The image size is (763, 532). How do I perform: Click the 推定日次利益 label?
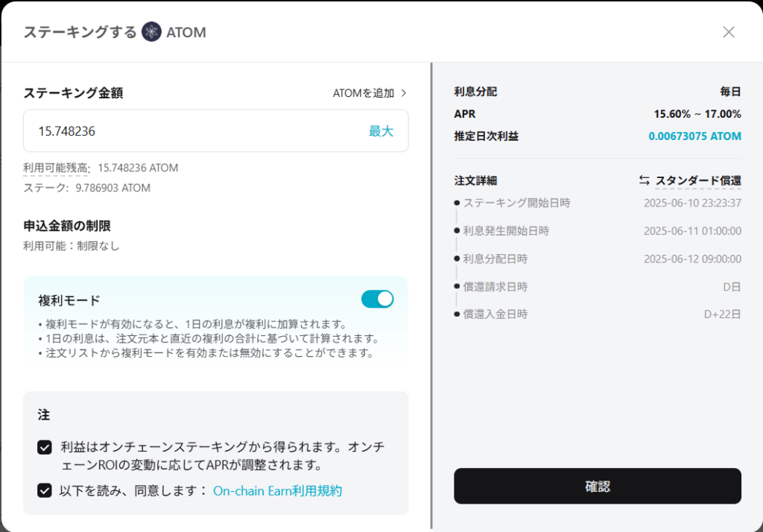pyautogui.click(x=486, y=136)
